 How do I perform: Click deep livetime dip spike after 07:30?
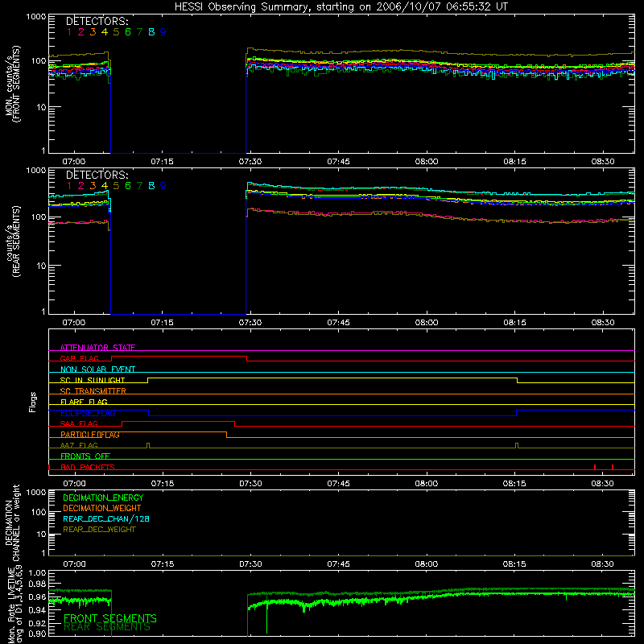click(266, 614)
